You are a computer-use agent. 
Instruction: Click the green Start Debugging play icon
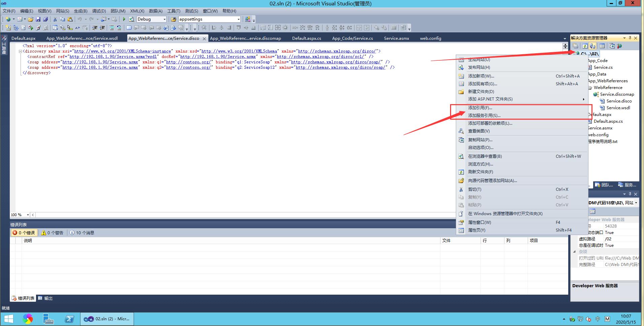124,19
